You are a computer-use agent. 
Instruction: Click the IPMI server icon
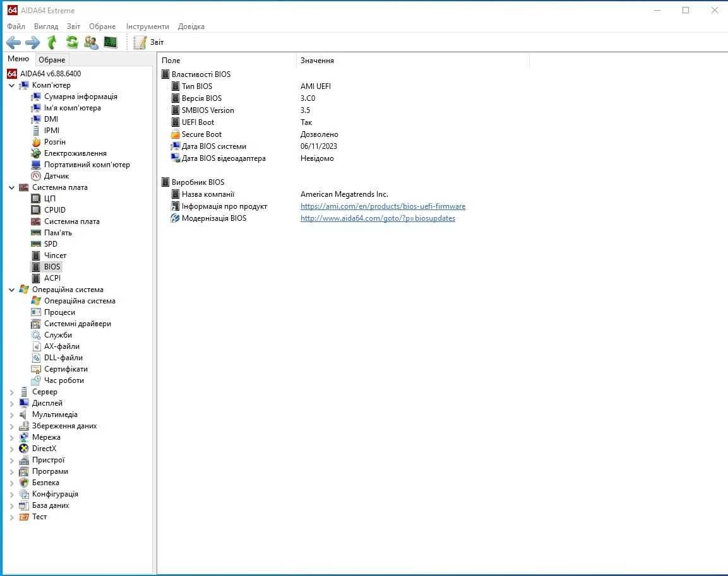(x=36, y=131)
